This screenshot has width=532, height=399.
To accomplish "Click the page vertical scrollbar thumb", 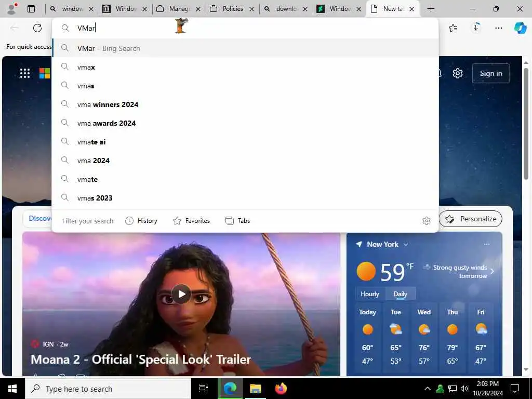I will tap(526, 124).
